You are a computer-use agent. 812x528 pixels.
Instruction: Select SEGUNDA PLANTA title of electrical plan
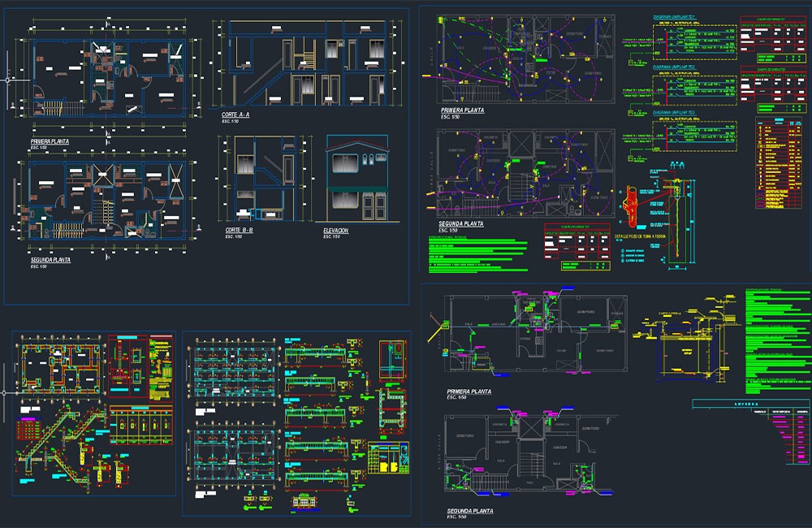click(x=461, y=224)
